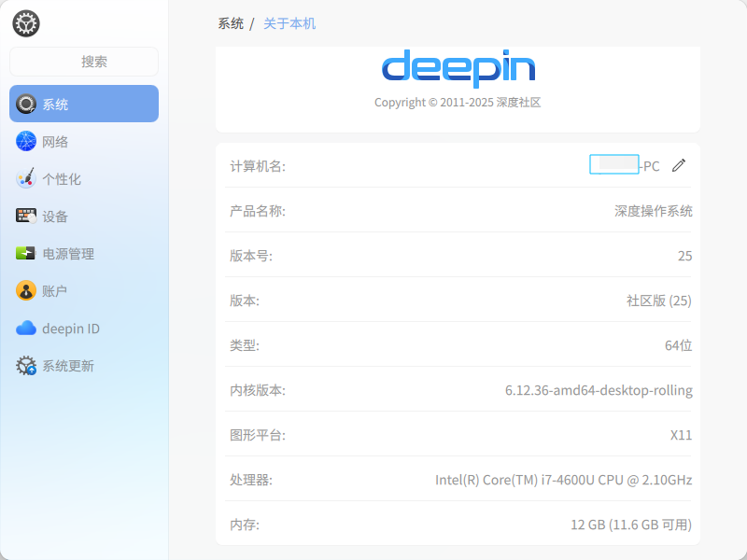Click the 版本: edition label

pos(245,301)
